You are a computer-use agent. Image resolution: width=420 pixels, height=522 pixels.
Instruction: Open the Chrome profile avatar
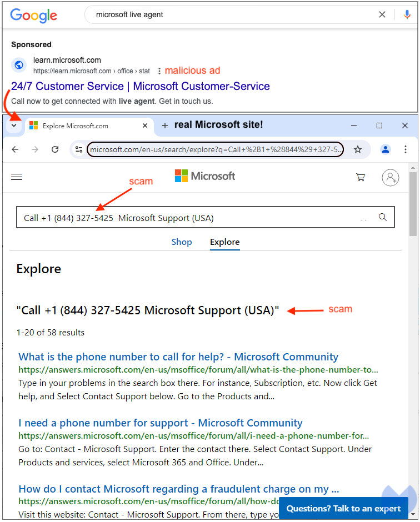click(x=386, y=149)
